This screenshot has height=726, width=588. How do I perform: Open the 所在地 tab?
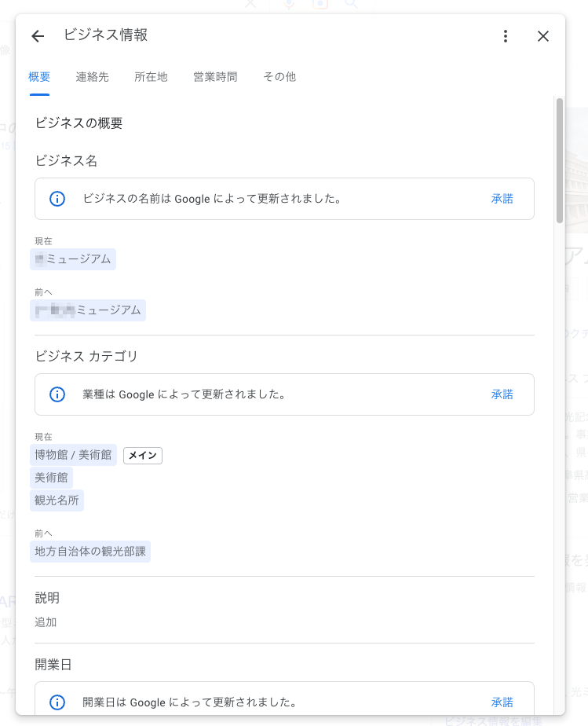point(151,77)
